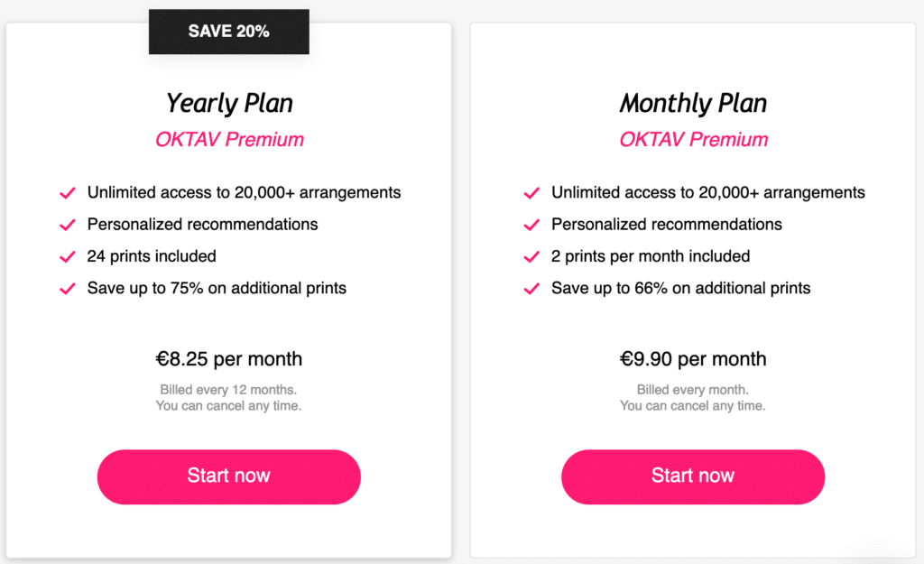Screen dimensions: 924x564
Task: Click the Billed every 12 months note
Action: pos(228,390)
